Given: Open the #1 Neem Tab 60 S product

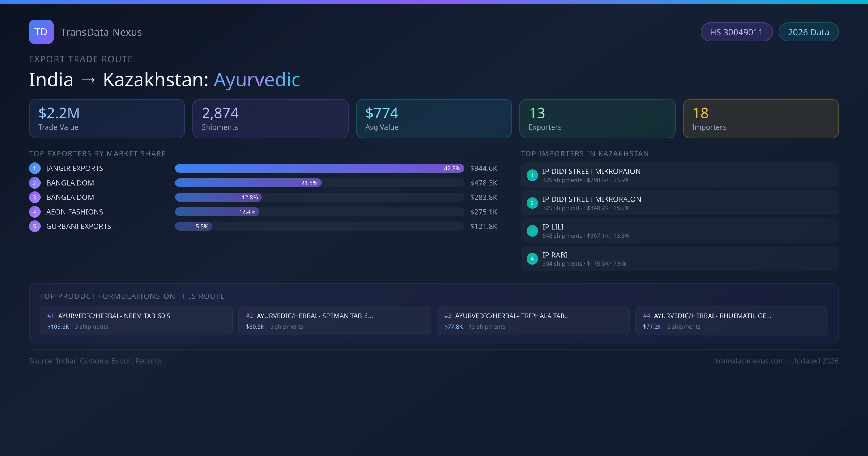Looking at the screenshot, I should (x=136, y=321).
